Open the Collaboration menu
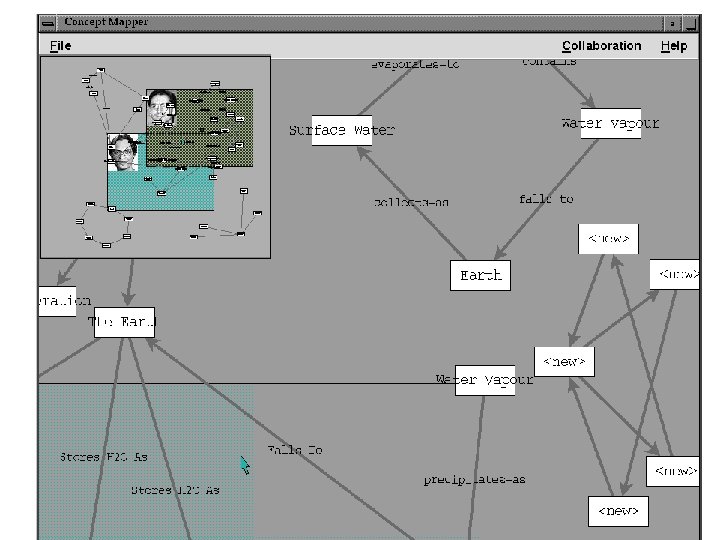720x540 pixels. click(602, 46)
